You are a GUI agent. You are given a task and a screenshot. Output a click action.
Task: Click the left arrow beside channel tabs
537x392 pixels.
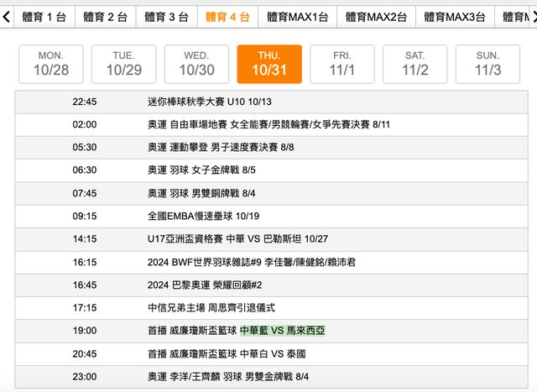[x=7, y=17]
